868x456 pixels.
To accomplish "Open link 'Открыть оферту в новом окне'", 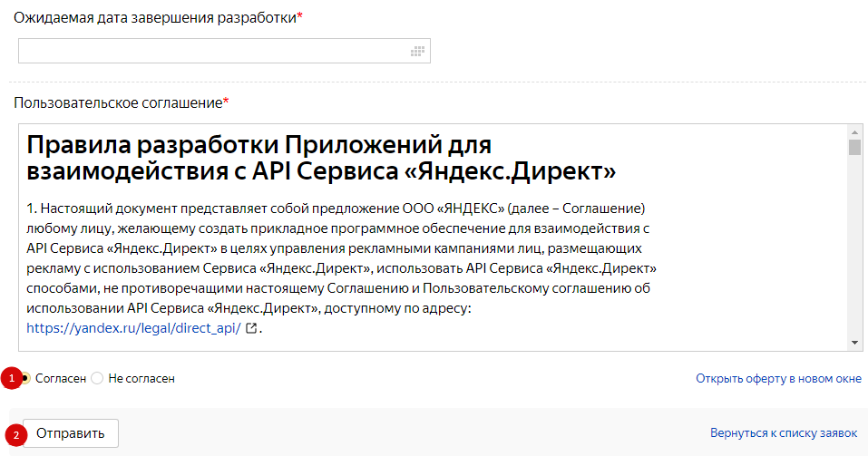I will pos(778,379).
